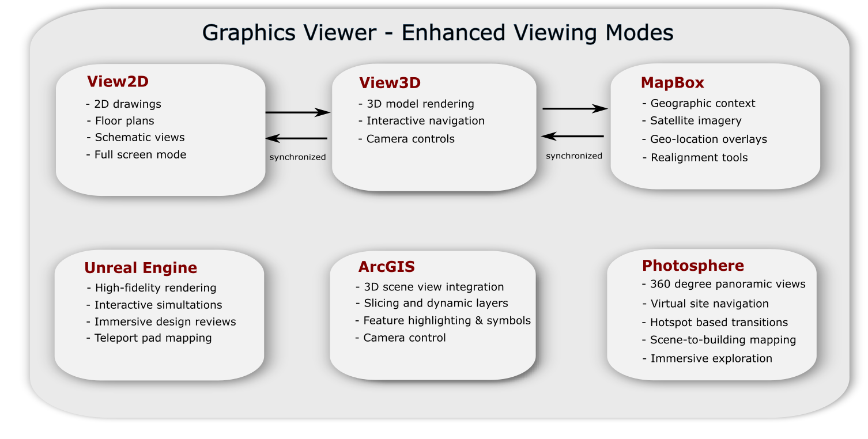The width and height of the screenshot is (868, 439).
Task: Select the Photosphere heading
Action: pos(693,266)
